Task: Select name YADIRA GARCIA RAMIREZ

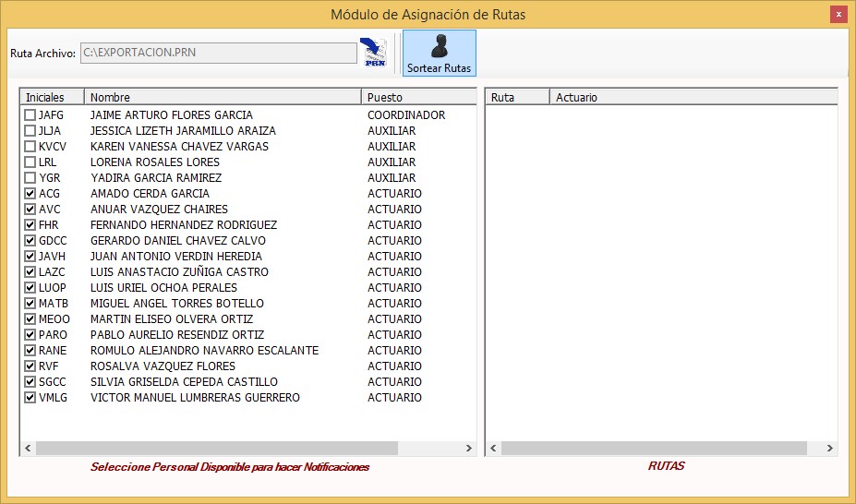Action: point(156,178)
